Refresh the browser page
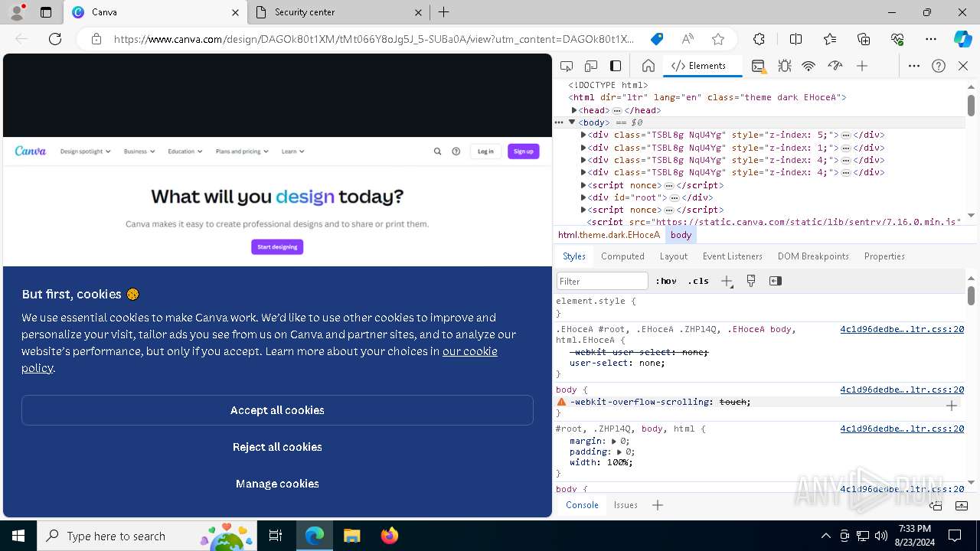This screenshot has height=551, width=980. click(x=55, y=39)
